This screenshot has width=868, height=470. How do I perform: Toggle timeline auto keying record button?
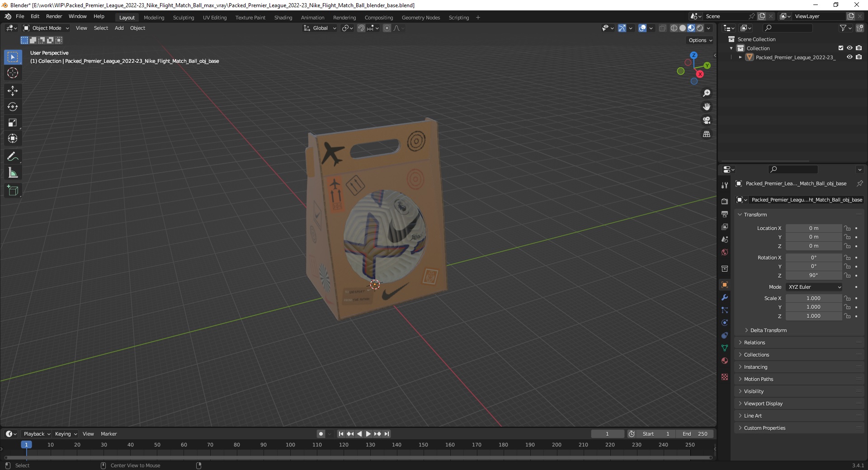tap(321, 434)
